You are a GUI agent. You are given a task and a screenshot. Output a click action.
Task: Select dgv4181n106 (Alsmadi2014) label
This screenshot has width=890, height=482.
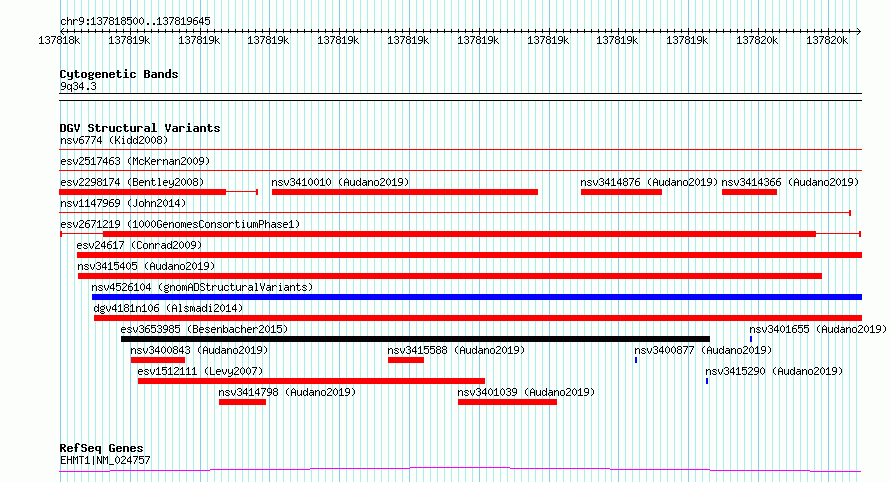tap(168, 308)
